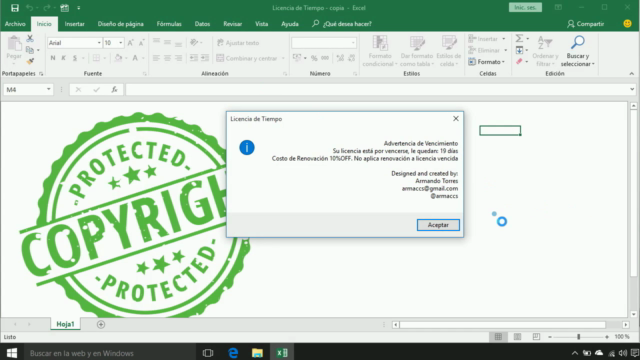Click the add new sheet plus icon
This screenshot has height=360, width=640.
[101, 324]
